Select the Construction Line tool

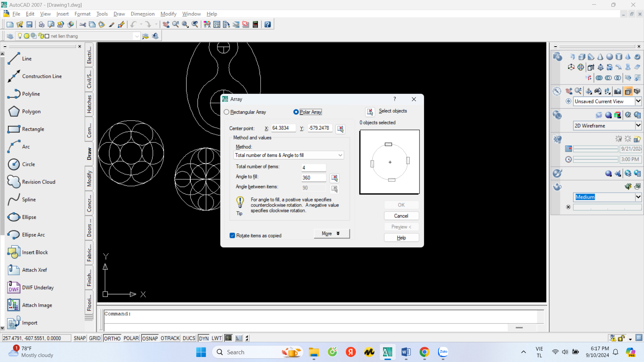coord(35,76)
